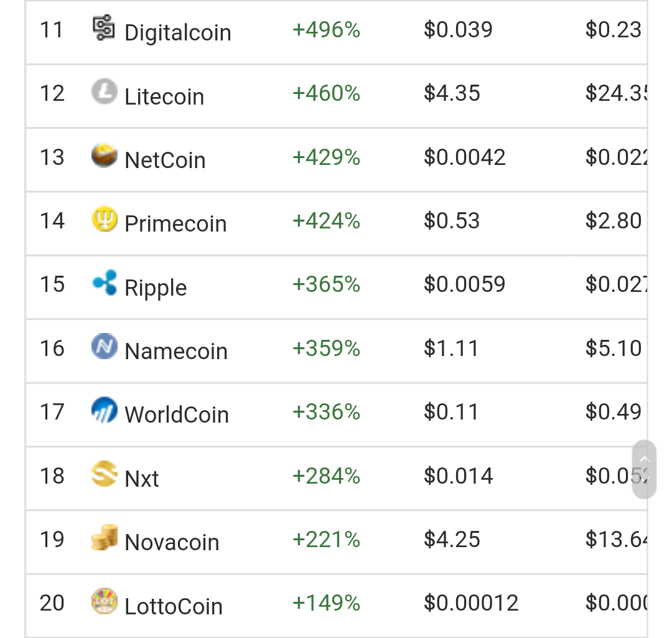Viewport: 672px width, 638px height.
Task: Open the Novacoin name link
Action: coord(172,543)
